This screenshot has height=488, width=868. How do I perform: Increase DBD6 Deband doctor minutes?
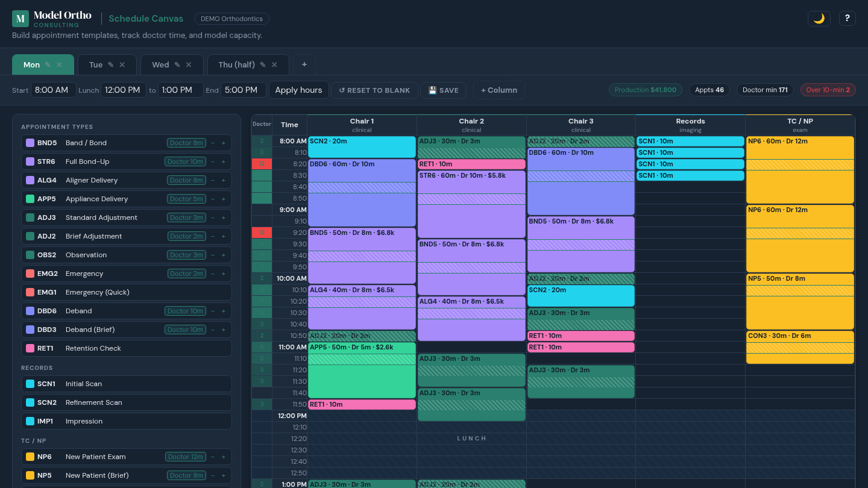(x=223, y=311)
